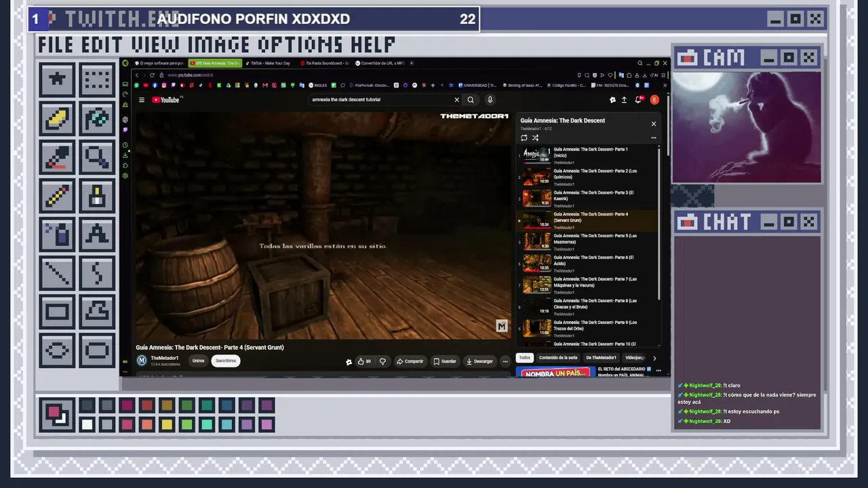Viewport: 868px width, 488px height.
Task: Pick the bright yellow color swatch
Action: click(167, 425)
